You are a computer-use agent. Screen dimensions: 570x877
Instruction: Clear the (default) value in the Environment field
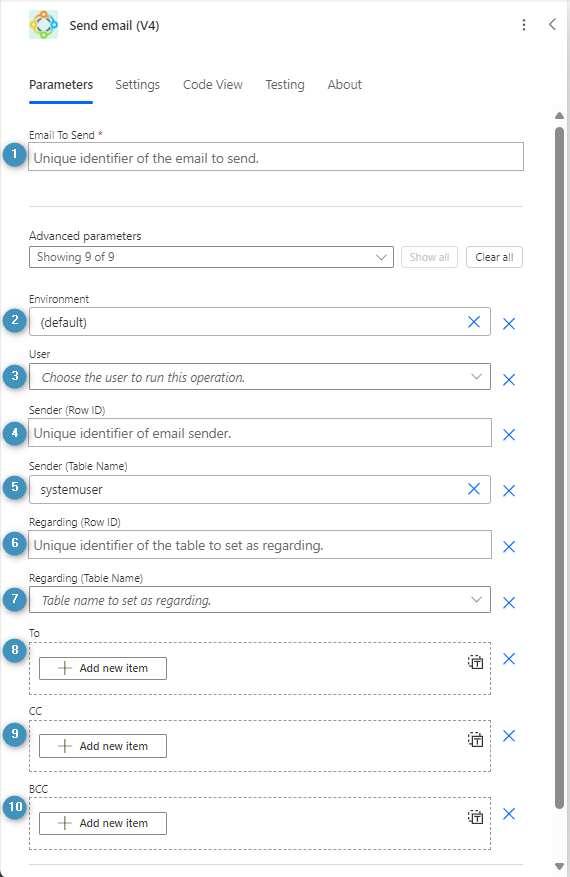pyautogui.click(x=474, y=322)
